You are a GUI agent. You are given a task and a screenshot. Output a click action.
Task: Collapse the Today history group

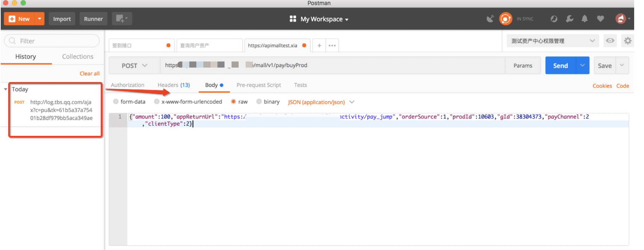[x=6, y=89]
